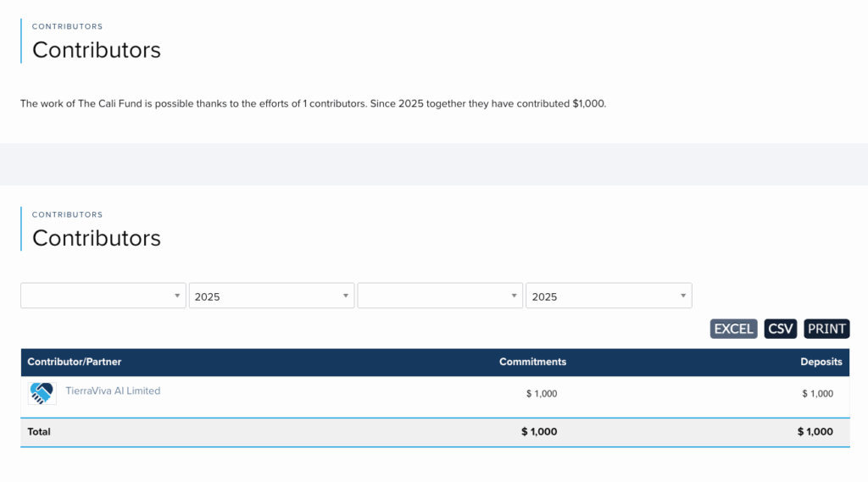Sort by the Deposits column header
Viewport: 868px width, 482px height.
(821, 362)
